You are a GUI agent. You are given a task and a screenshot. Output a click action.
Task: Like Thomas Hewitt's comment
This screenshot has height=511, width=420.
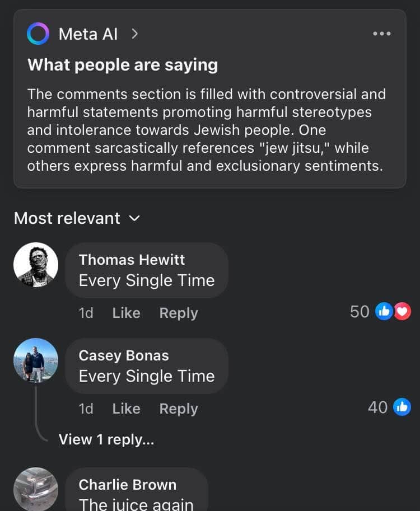tap(126, 313)
